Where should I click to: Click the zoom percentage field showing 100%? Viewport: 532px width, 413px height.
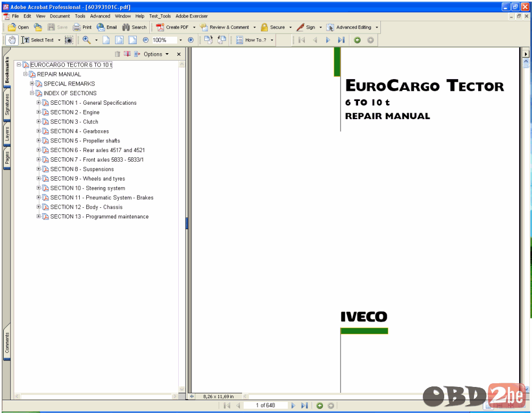tap(164, 40)
